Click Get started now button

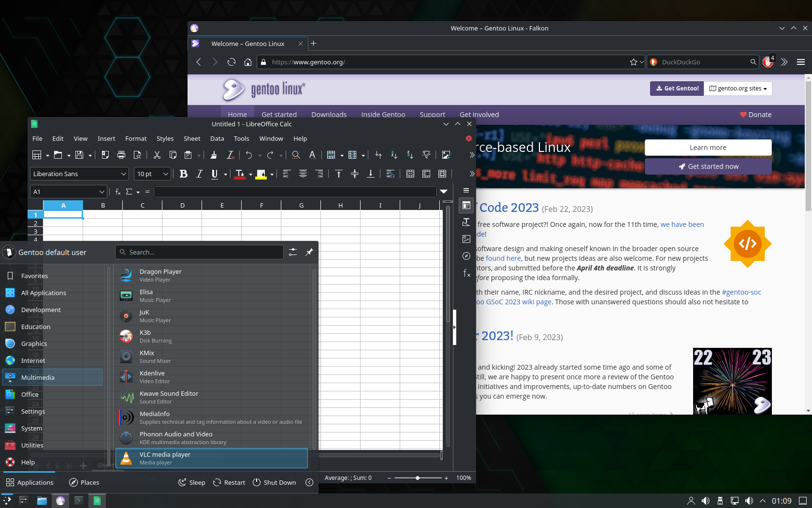[708, 166]
